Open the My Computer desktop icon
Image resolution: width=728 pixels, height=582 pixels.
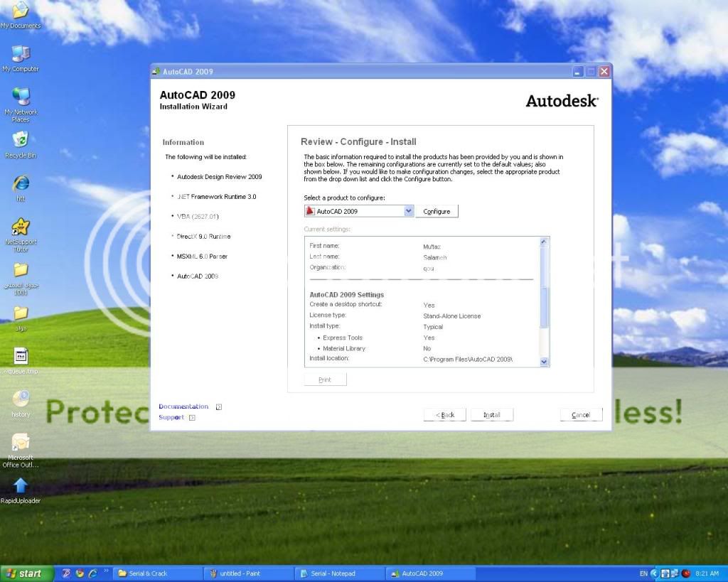(21, 54)
